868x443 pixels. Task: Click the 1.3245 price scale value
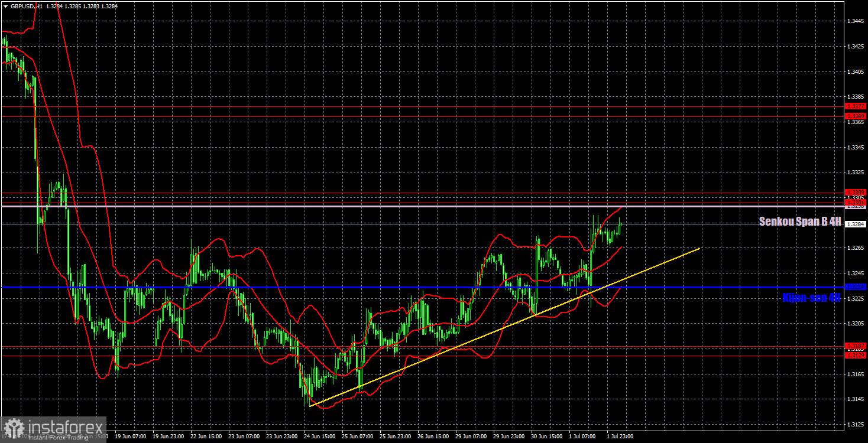tap(855, 274)
